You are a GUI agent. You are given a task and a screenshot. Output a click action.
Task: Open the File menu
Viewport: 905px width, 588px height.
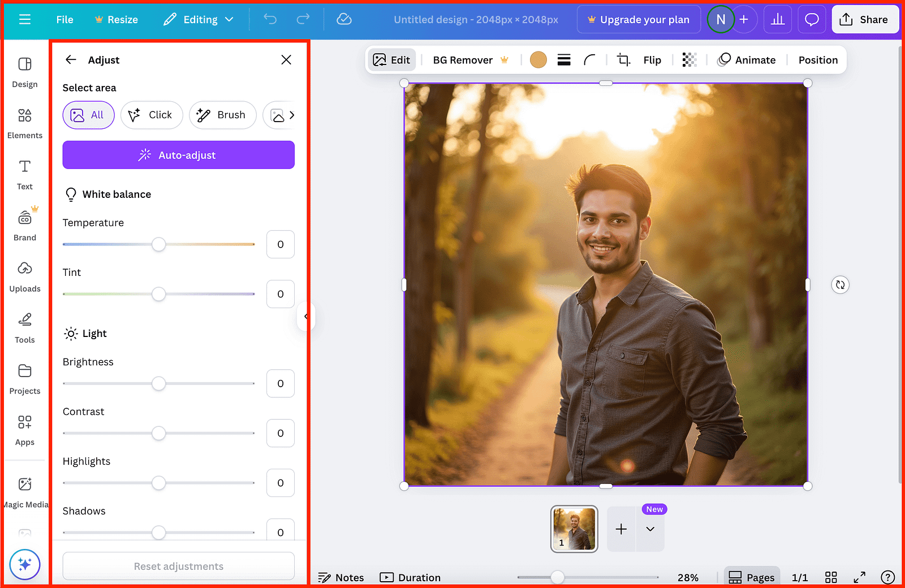point(64,19)
